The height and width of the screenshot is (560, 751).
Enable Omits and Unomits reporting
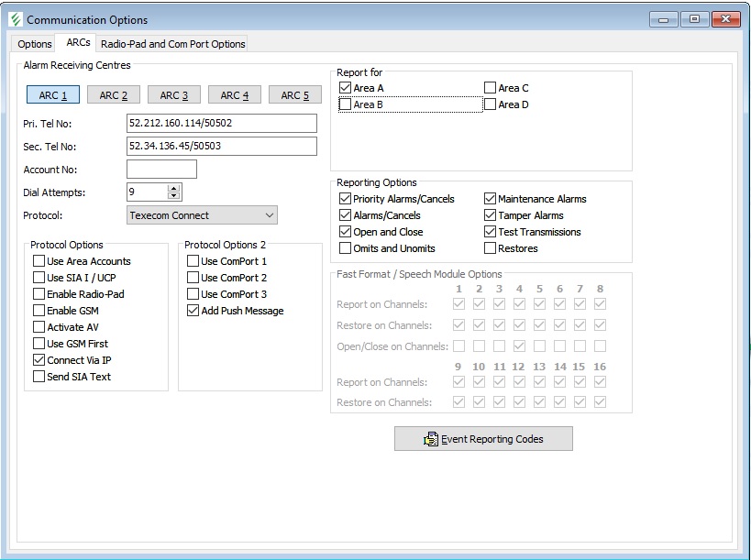[x=346, y=248]
